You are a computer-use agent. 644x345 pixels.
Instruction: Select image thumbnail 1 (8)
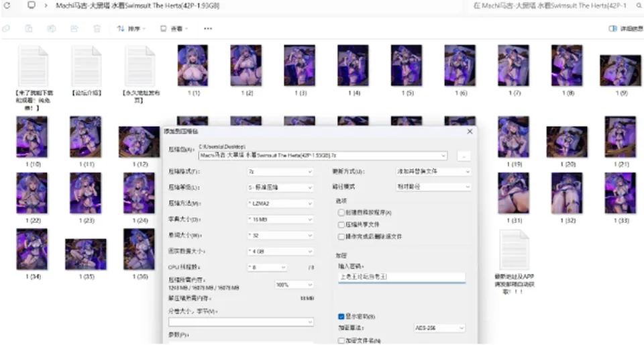(567, 66)
